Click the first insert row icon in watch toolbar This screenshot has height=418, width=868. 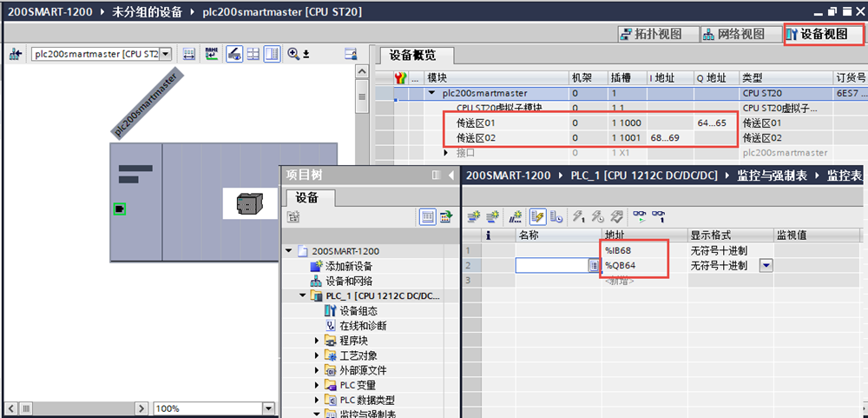click(473, 217)
